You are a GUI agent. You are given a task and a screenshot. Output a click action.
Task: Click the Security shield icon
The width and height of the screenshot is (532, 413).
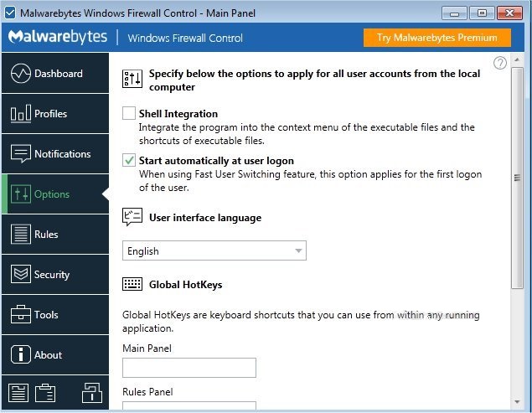point(21,275)
